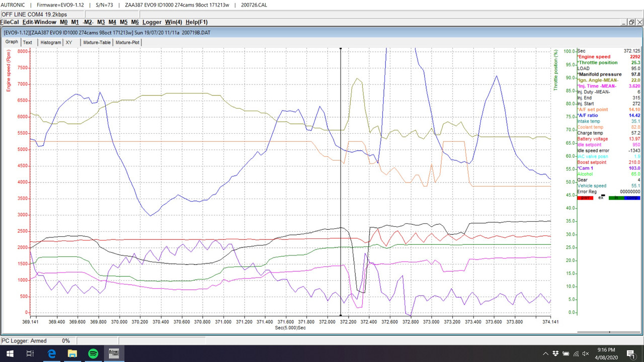The image size is (644, 362).
Task: Select the Vehicle speed channel
Action: [x=608, y=186]
